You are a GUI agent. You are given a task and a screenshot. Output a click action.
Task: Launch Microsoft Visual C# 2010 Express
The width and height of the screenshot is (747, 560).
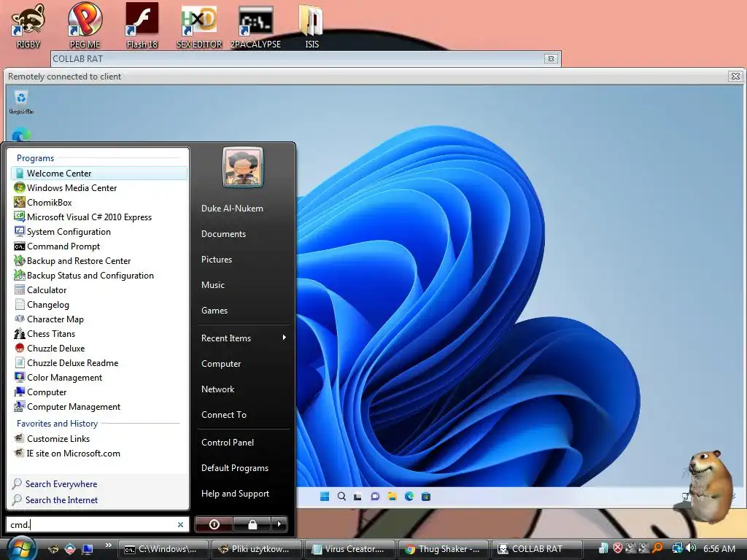click(99, 217)
